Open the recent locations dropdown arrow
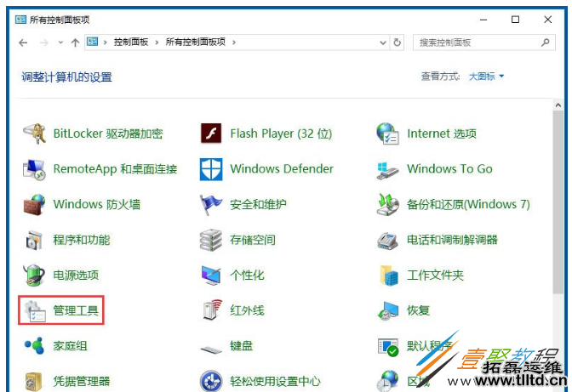 pyautogui.click(x=60, y=43)
